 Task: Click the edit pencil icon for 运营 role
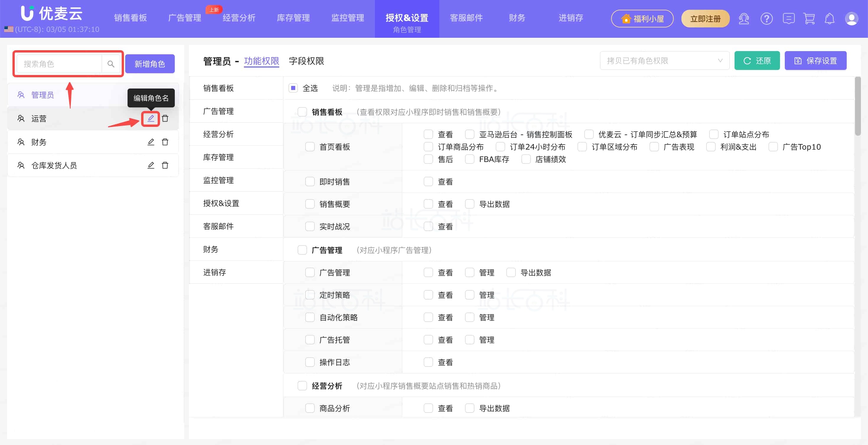(151, 119)
